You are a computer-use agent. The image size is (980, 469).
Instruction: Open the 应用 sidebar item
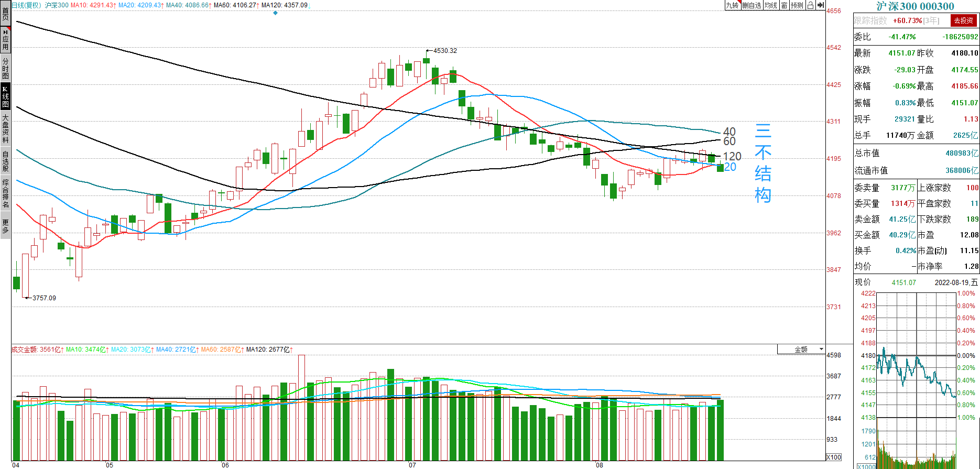[5, 39]
